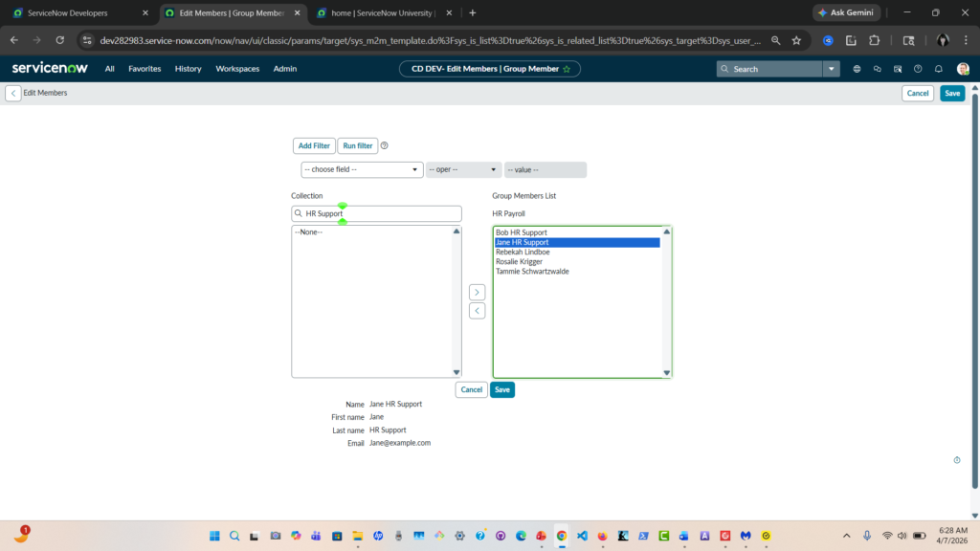This screenshot has width=980, height=551.
Task: Click the globe scope picker icon
Action: (857, 69)
